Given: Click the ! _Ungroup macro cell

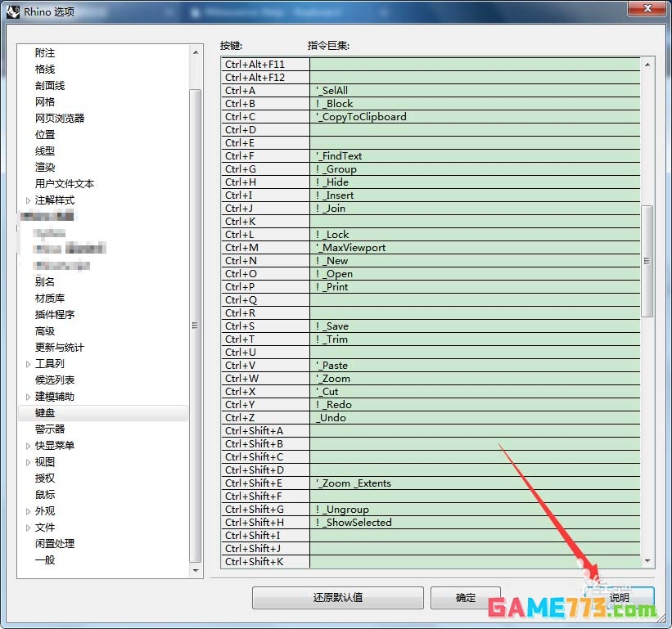Looking at the screenshot, I should coord(475,509).
